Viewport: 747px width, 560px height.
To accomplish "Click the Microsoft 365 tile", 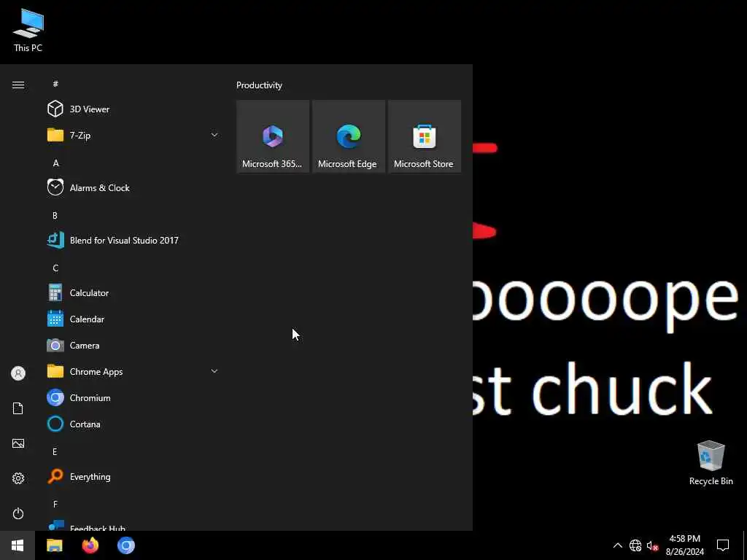I will click(x=273, y=136).
